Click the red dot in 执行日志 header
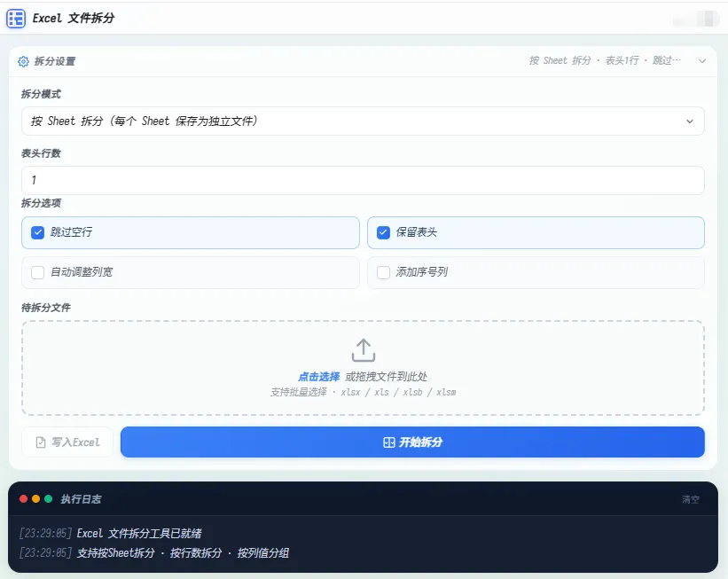 click(x=23, y=498)
